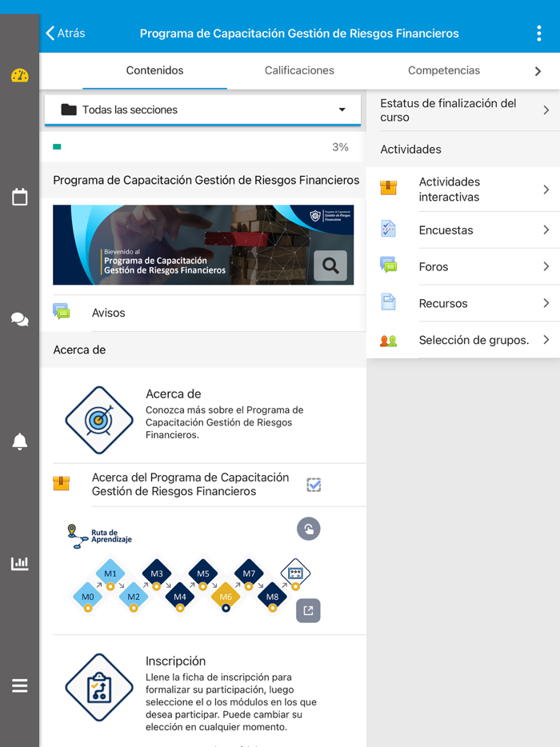Open the Foros activities list
This screenshot has width=560, height=747.
pyautogui.click(x=463, y=266)
